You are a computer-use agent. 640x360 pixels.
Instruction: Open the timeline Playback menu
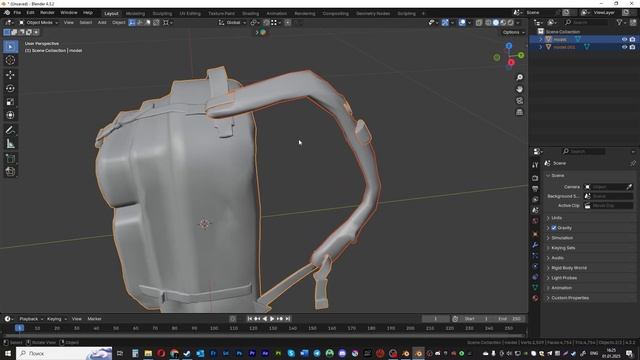coord(31,319)
